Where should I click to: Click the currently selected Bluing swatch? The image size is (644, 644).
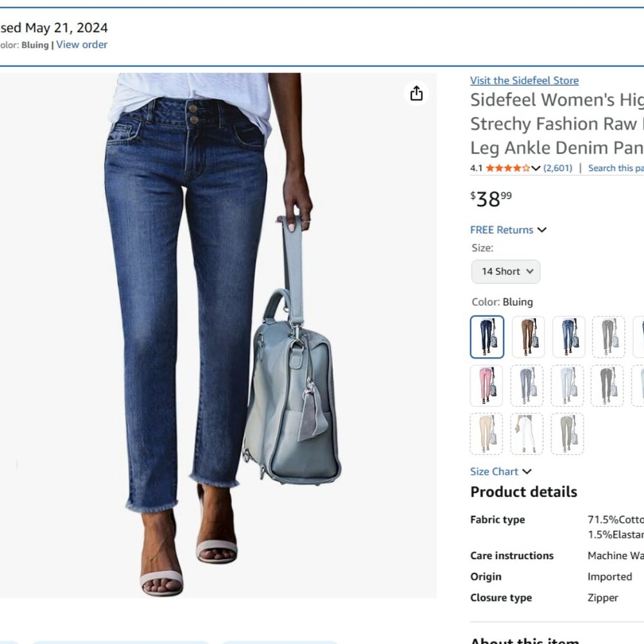pos(486,337)
